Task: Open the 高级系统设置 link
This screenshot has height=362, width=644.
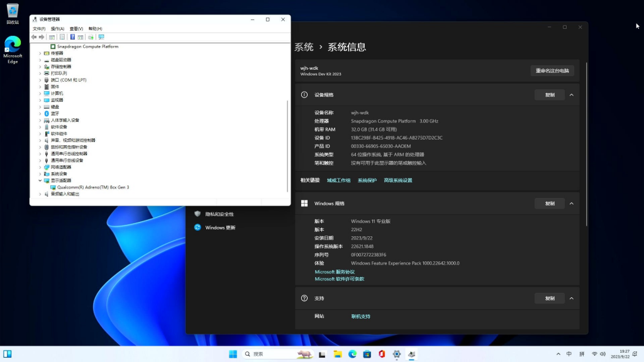Action: 398,180
